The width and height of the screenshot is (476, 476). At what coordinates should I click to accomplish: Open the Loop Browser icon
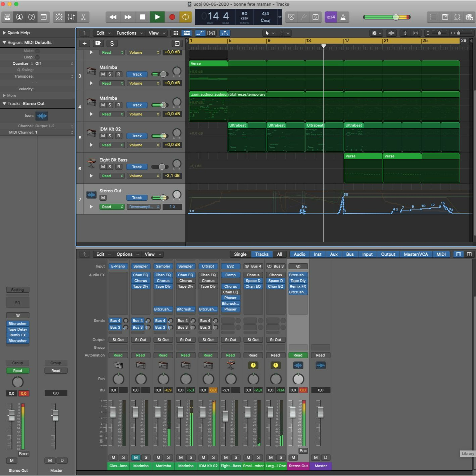(457, 17)
